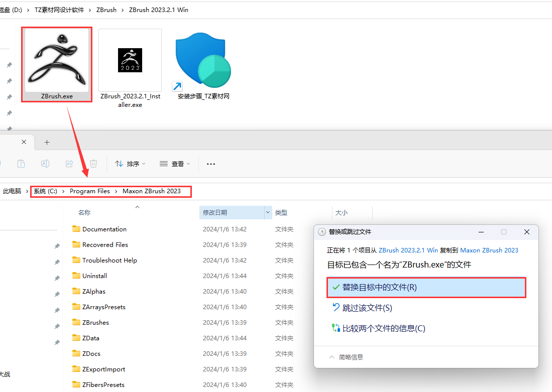The image size is (552, 392).
Task: Expand 简略信息 details in the dialog
Action: 346,357
